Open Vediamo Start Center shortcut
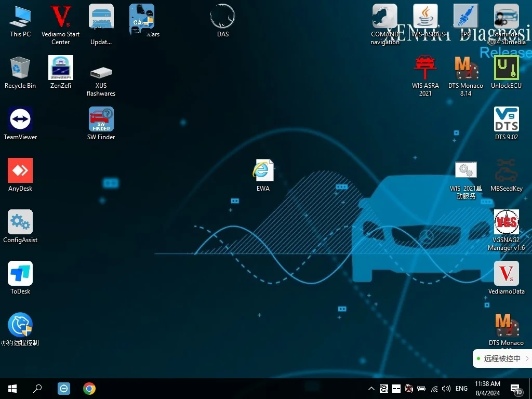The height and width of the screenshot is (399, 532). pos(60,25)
